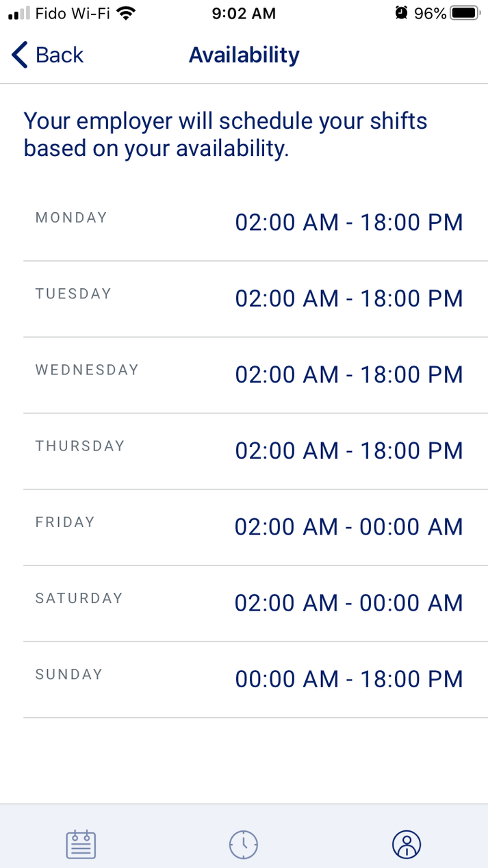Open Sunday's 00:00 AM - 18:00 PM entry
This screenshot has width=488, height=868.
tap(348, 678)
